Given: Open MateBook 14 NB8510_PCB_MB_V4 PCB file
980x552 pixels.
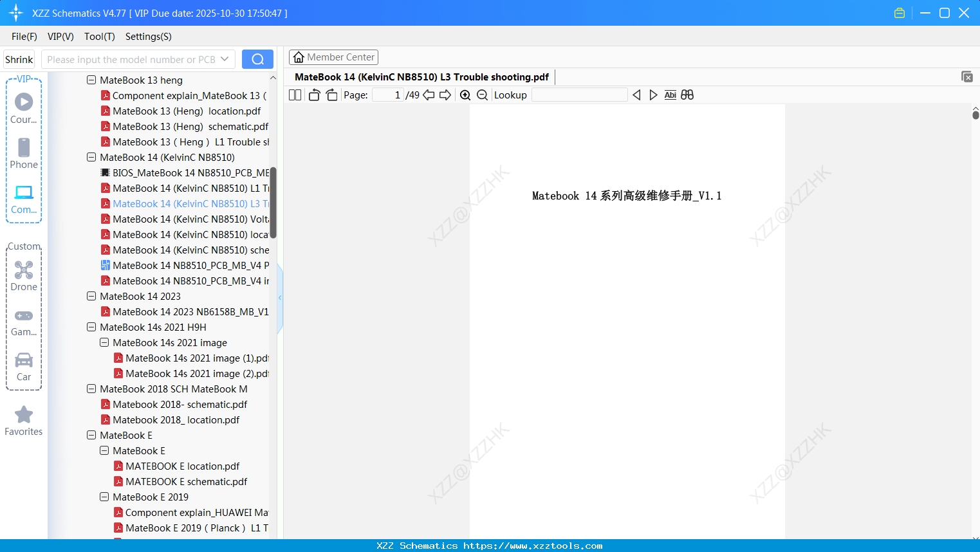Looking at the screenshot, I should pyautogui.click(x=185, y=266).
